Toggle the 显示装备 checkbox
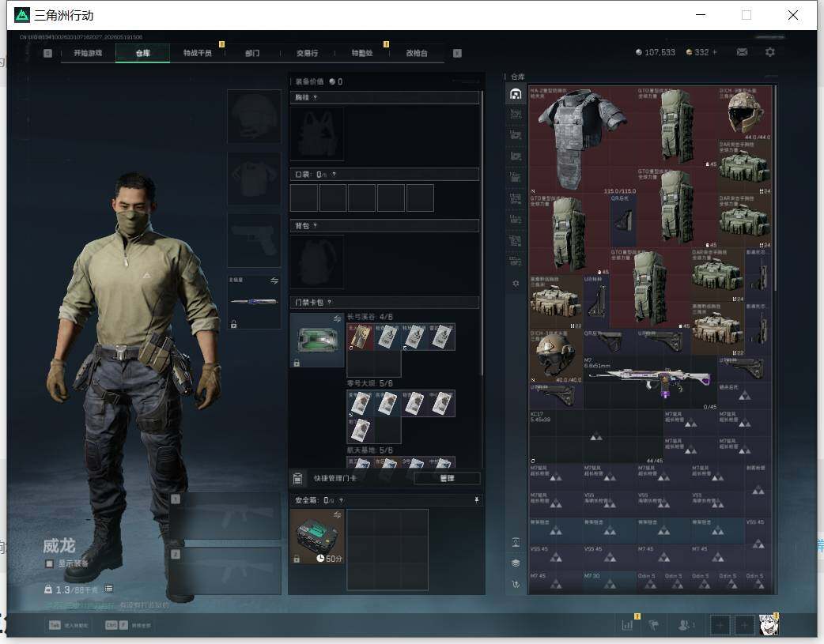Screen dimensions: 824x644 (x=49, y=563)
